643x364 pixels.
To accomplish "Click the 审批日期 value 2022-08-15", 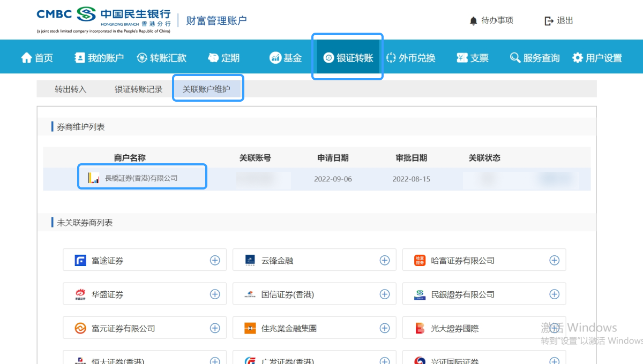I will tap(412, 179).
